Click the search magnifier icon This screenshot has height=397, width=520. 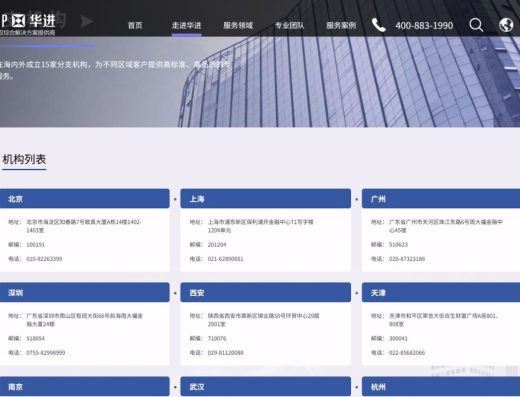pyautogui.click(x=476, y=25)
